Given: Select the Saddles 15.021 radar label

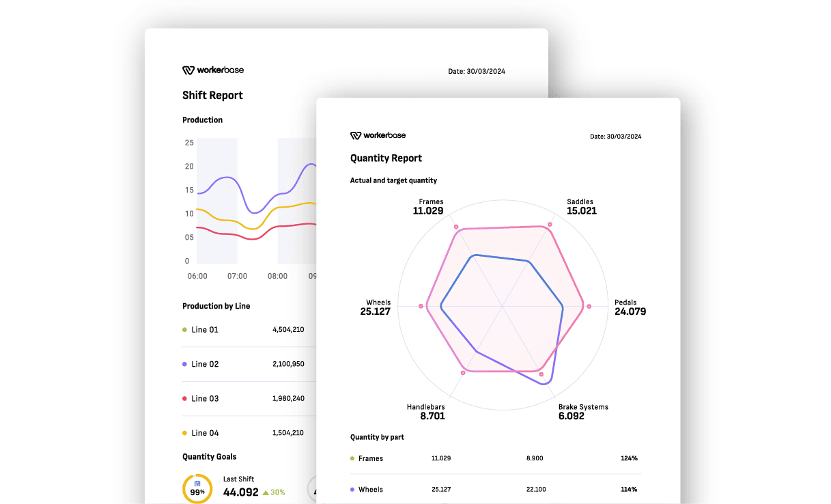Looking at the screenshot, I should click(x=581, y=207).
